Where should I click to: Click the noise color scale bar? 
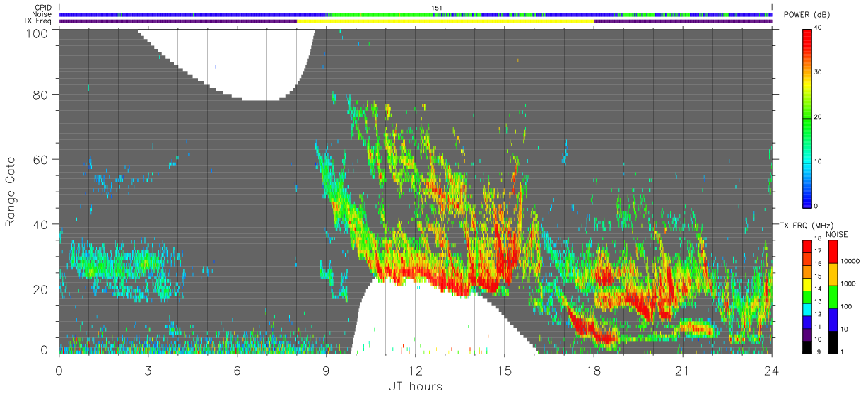pyautogui.click(x=833, y=296)
